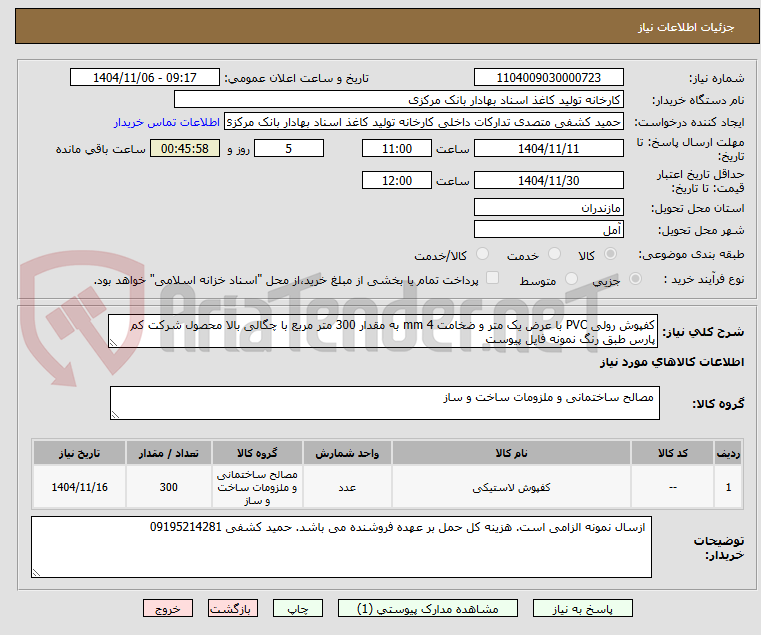This screenshot has height=635, width=761.
Task: Click the نام کالا column header
Action: click(x=511, y=453)
